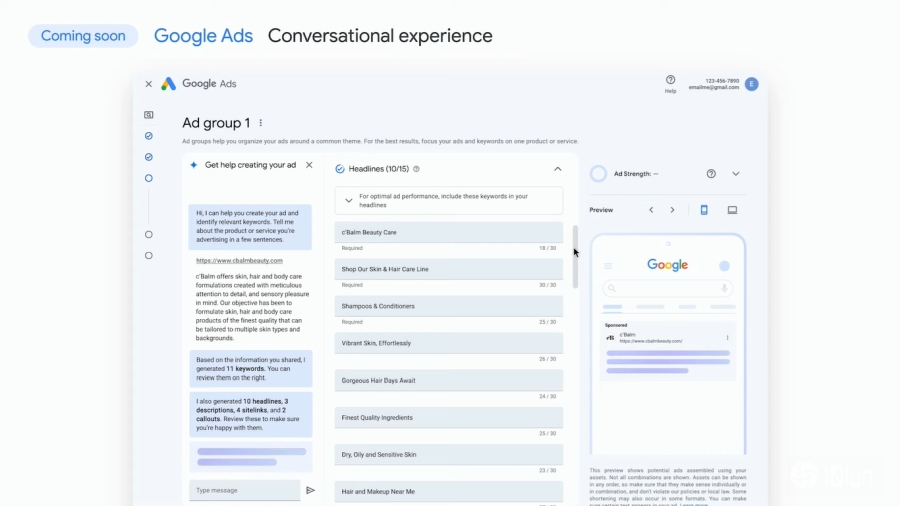Edit the Gorgeous Hair Days Await headline
This screenshot has height=506, width=900.
[449, 380]
